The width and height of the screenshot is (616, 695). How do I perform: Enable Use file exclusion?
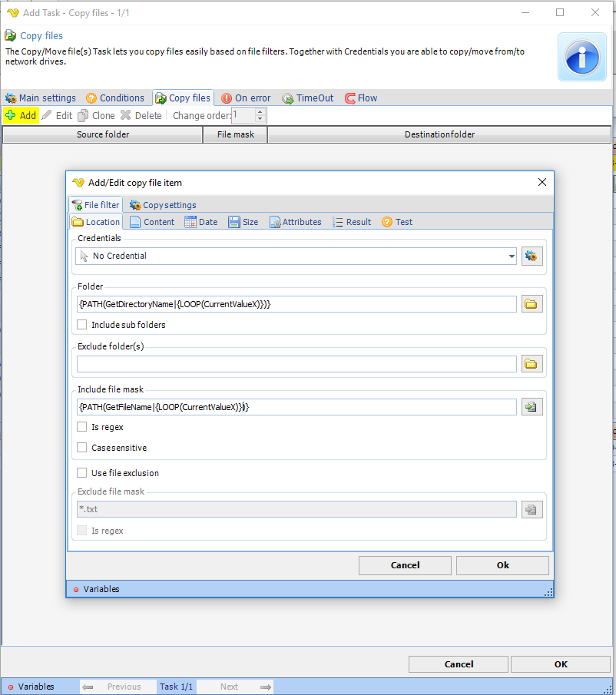(x=82, y=473)
